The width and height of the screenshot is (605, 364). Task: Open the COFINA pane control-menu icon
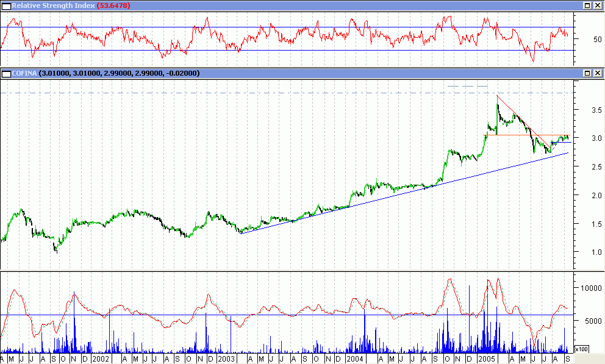coord(6,73)
